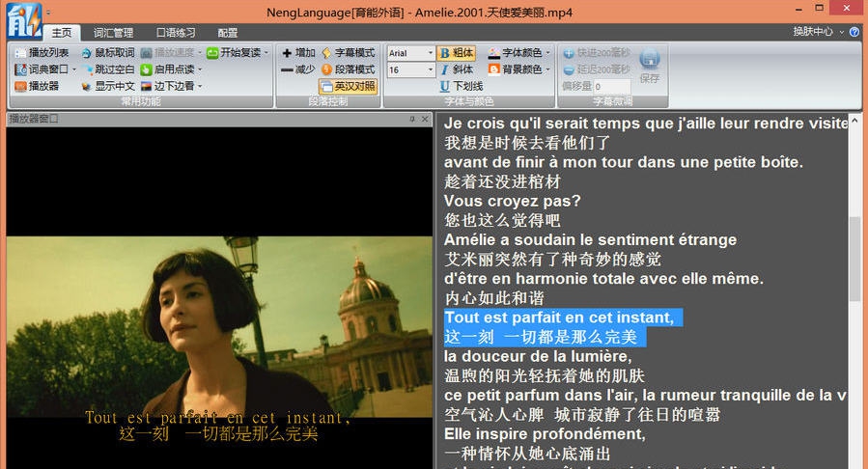Pick 字体颜色 font color

516,52
